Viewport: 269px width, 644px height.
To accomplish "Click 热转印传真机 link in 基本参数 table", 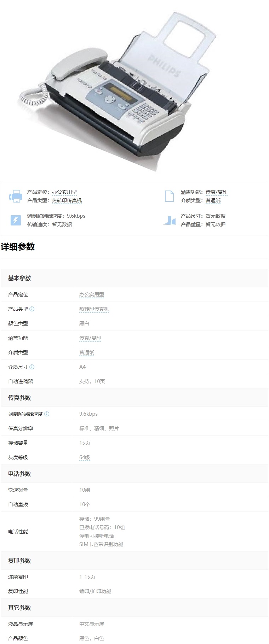I will pos(94,309).
